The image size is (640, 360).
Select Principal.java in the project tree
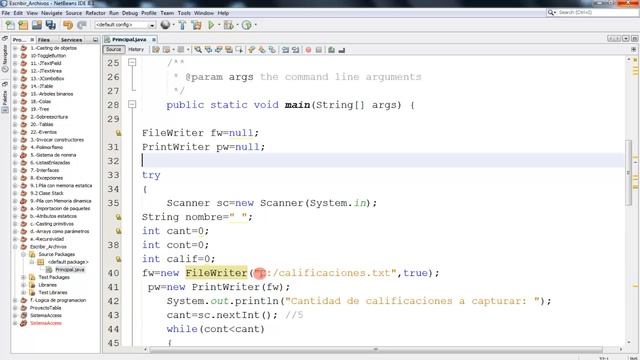coord(69,270)
